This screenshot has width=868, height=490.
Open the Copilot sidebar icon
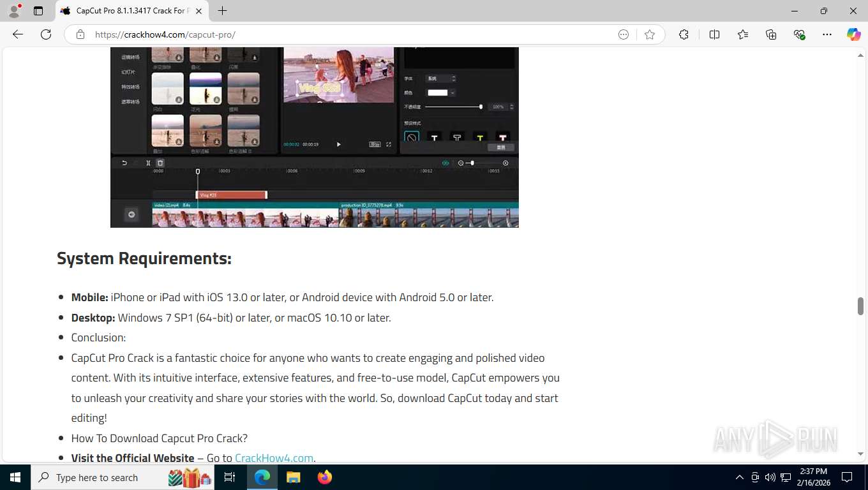click(x=854, y=34)
